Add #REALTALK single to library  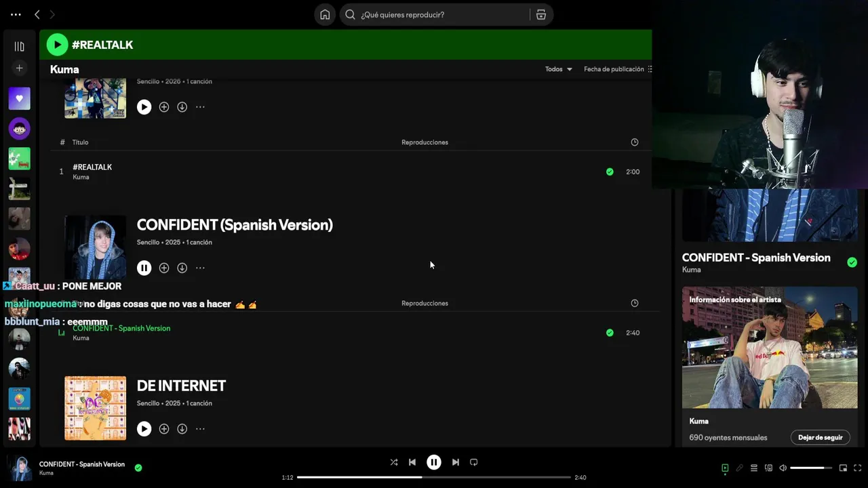click(164, 107)
